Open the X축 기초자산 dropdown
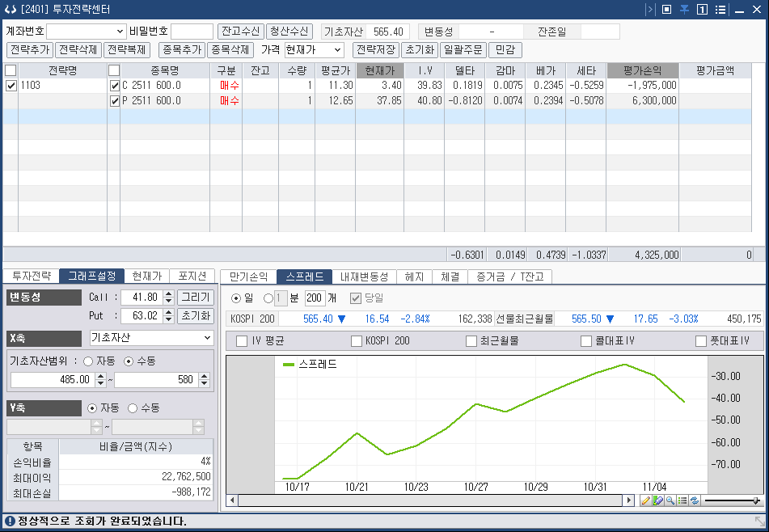The height and width of the screenshot is (532, 769). click(x=151, y=338)
